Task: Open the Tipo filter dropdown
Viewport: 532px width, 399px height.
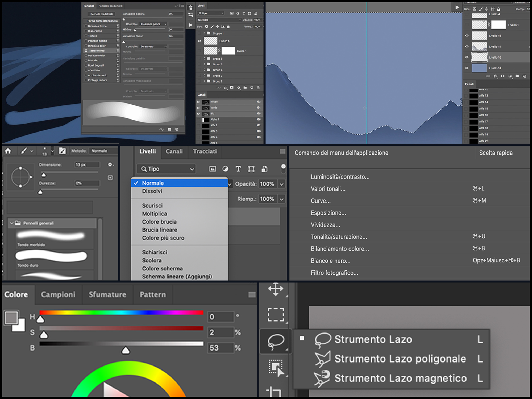Action: click(x=167, y=169)
